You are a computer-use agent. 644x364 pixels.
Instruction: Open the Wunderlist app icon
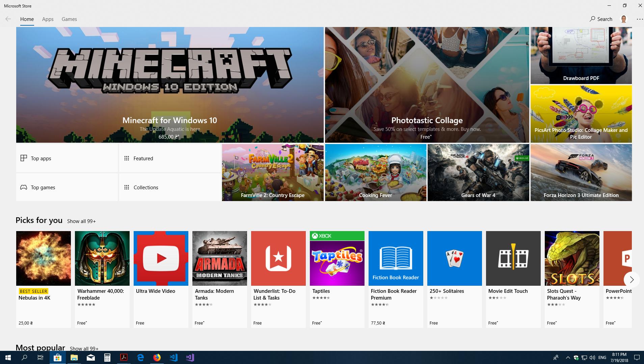(278, 258)
